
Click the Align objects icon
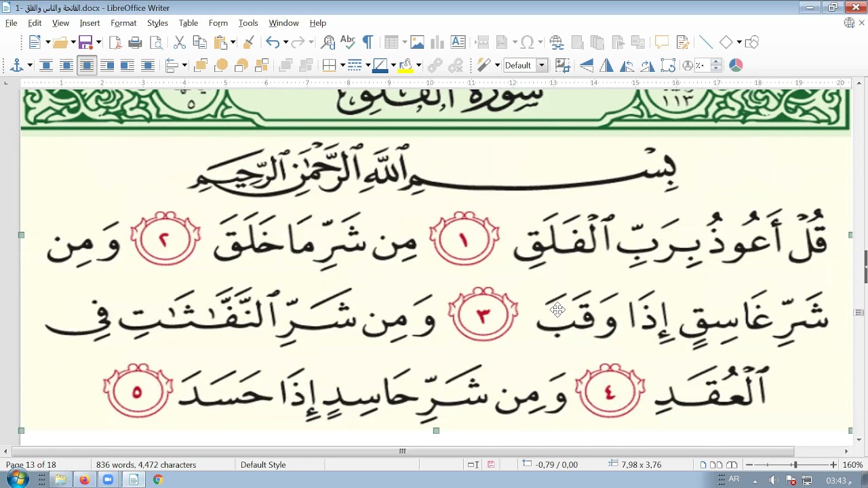coord(172,66)
